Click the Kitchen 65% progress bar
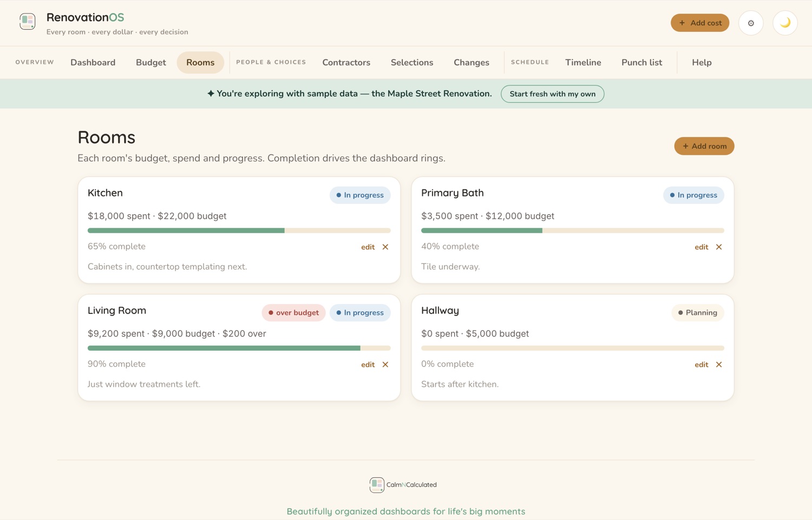This screenshot has width=812, height=520. [x=239, y=231]
